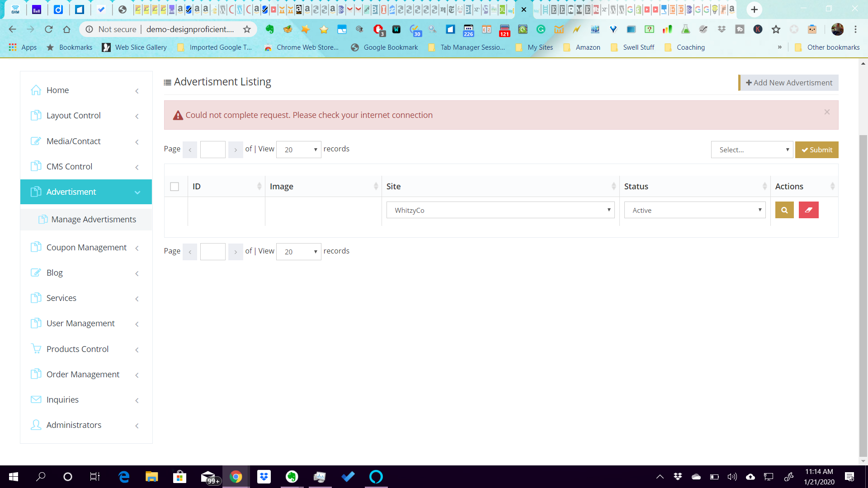Open the Active status dropdown
This screenshot has width=868, height=488.
[x=694, y=210]
